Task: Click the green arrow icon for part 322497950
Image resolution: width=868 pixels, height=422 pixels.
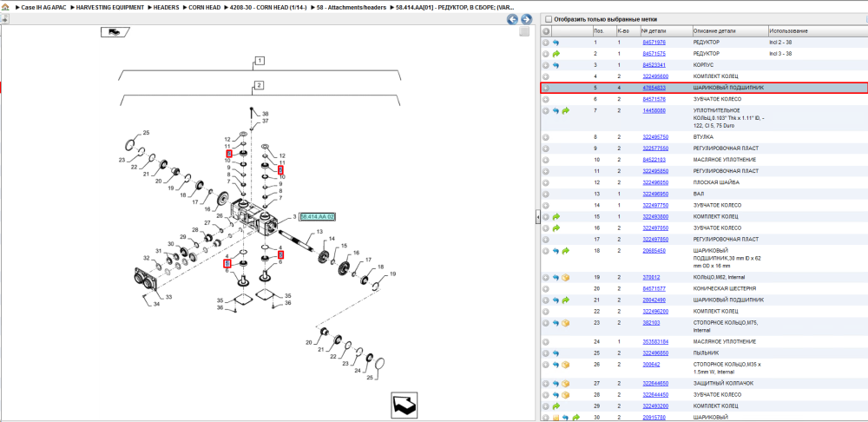Action: coord(556,228)
